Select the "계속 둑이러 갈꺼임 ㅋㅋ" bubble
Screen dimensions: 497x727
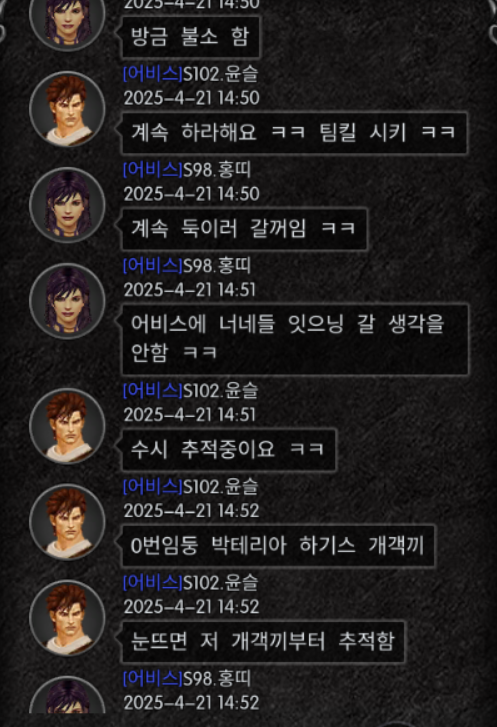pyautogui.click(x=244, y=229)
